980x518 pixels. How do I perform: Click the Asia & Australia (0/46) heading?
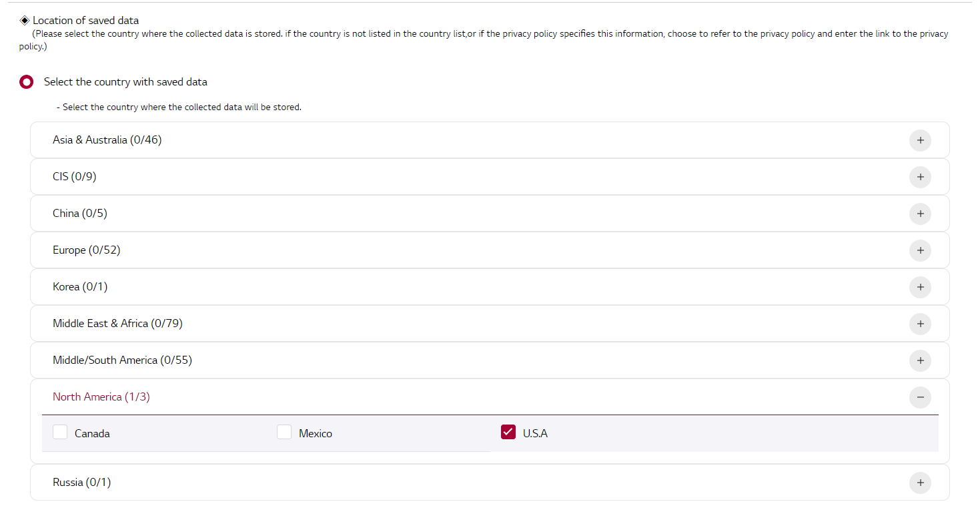coord(107,140)
